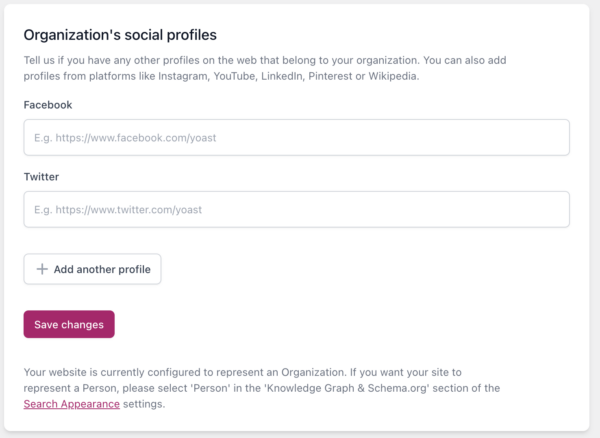The image size is (600, 438).
Task: Click the word YouTube in the description
Action: click(235, 76)
